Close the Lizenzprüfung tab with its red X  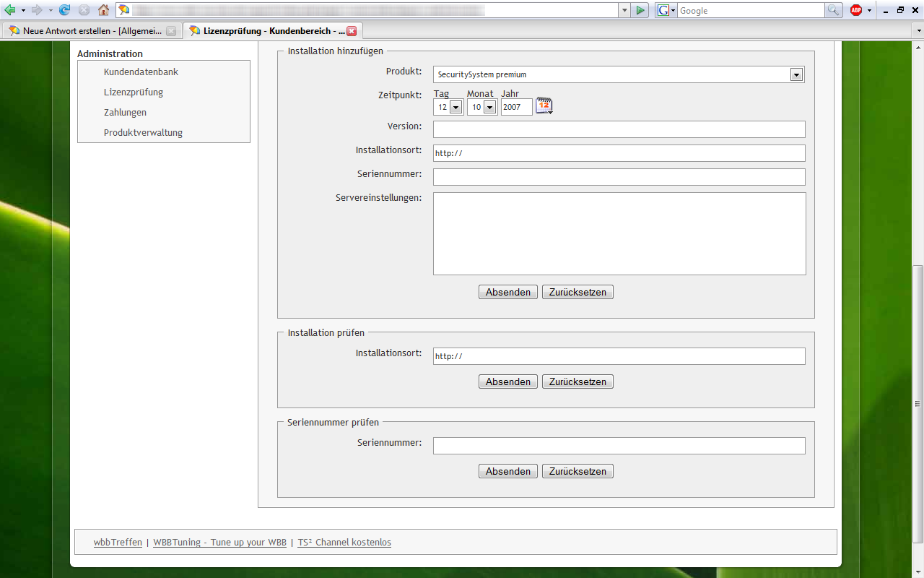pyautogui.click(x=352, y=31)
